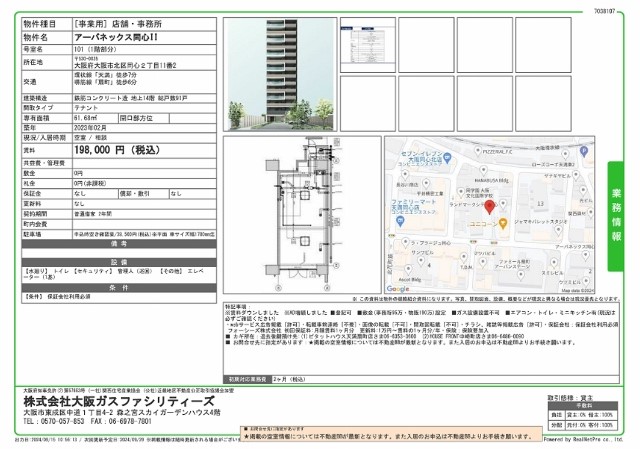
Task: Click the 取引態様：貸主 label
Action: click(x=570, y=398)
